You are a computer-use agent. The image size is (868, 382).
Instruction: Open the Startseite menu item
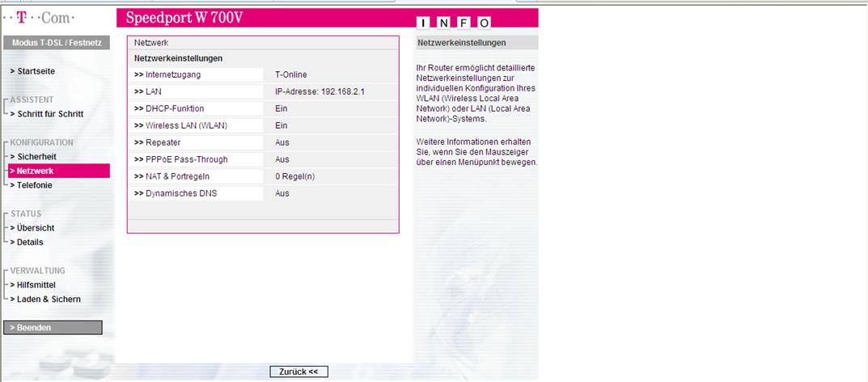(x=32, y=71)
